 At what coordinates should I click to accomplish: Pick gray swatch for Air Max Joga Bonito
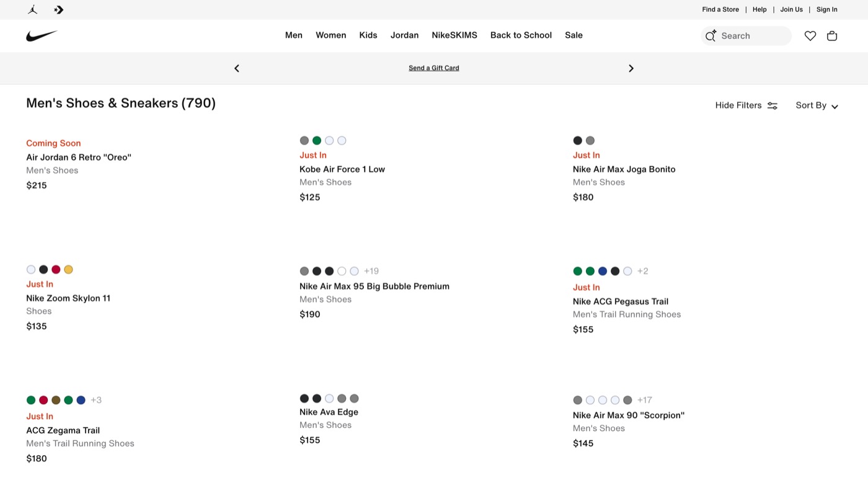(590, 141)
